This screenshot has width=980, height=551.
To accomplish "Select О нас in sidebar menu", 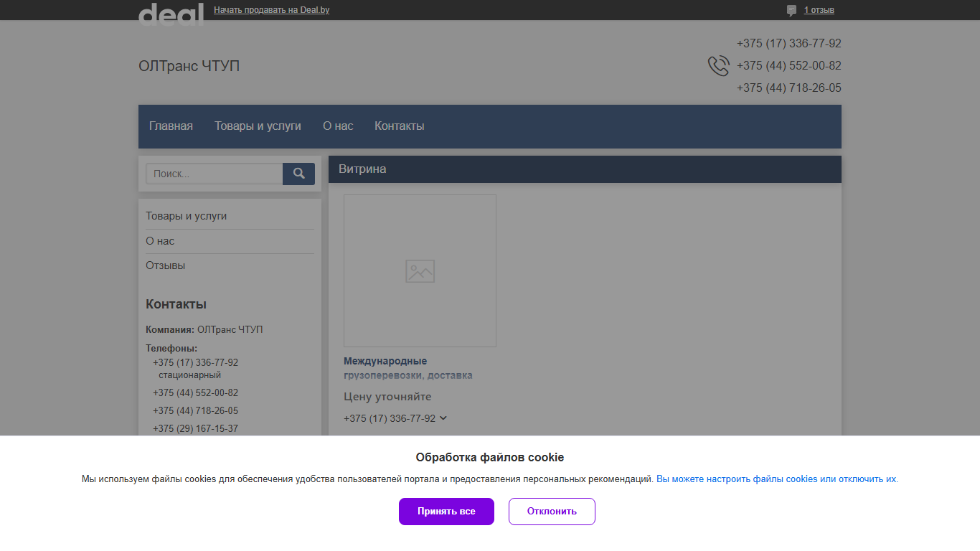I will (160, 241).
